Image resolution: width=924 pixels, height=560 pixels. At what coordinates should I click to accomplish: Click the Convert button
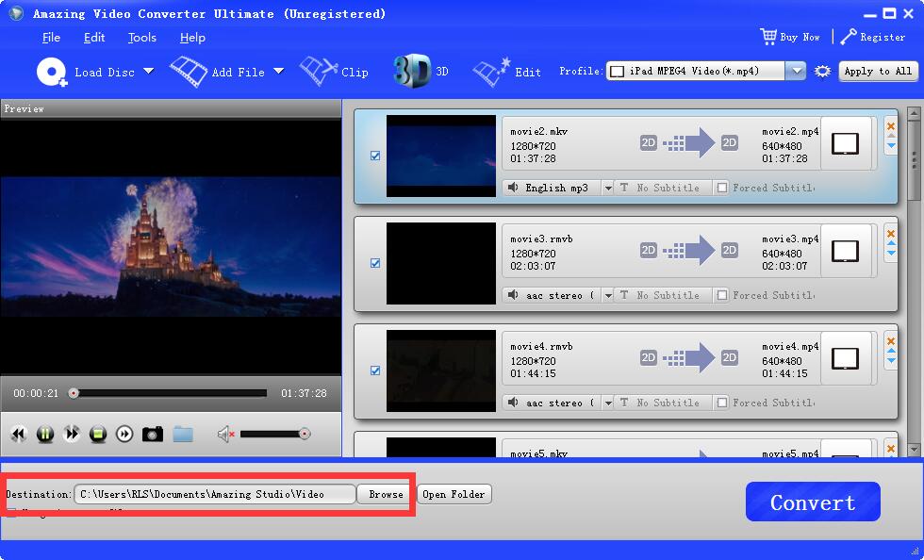[x=813, y=502]
